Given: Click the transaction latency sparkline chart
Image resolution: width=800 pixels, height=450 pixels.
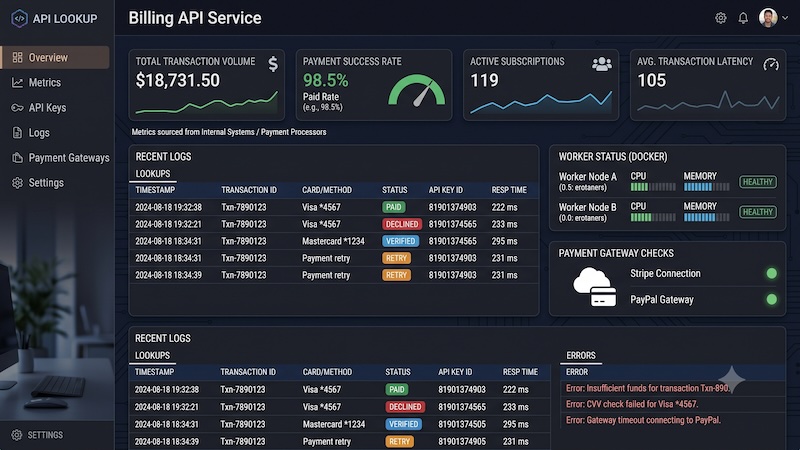Looking at the screenshot, I should click(708, 101).
